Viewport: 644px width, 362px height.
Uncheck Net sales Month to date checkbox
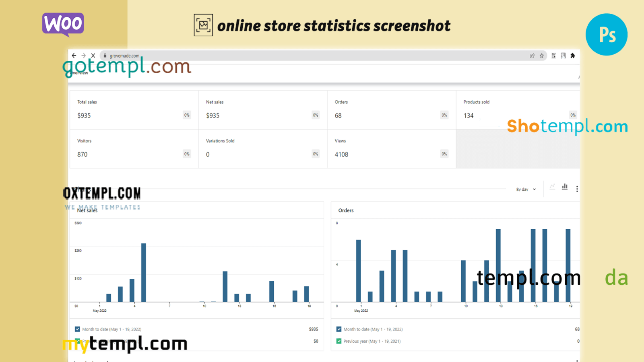pyautogui.click(x=77, y=329)
